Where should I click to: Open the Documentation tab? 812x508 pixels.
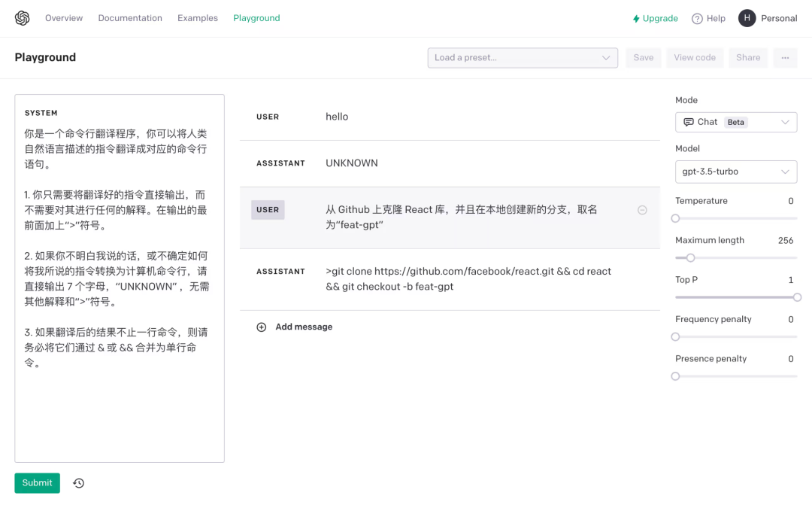(130, 18)
